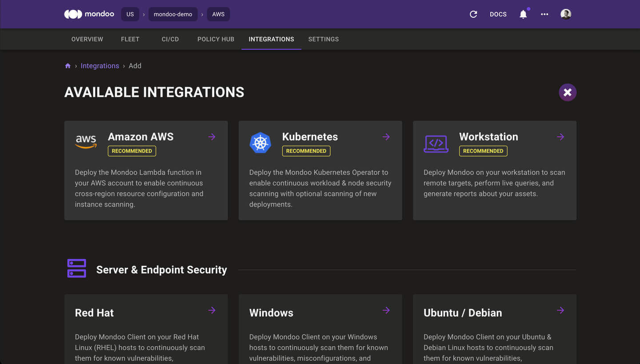Open notifications via the bell icon
This screenshot has width=640, height=364.
[523, 14]
